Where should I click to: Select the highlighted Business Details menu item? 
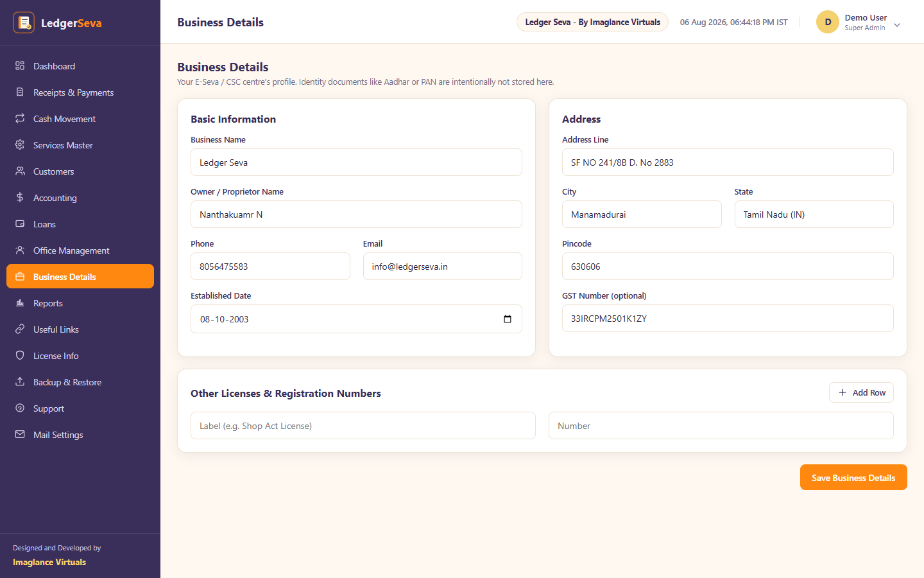[80, 276]
